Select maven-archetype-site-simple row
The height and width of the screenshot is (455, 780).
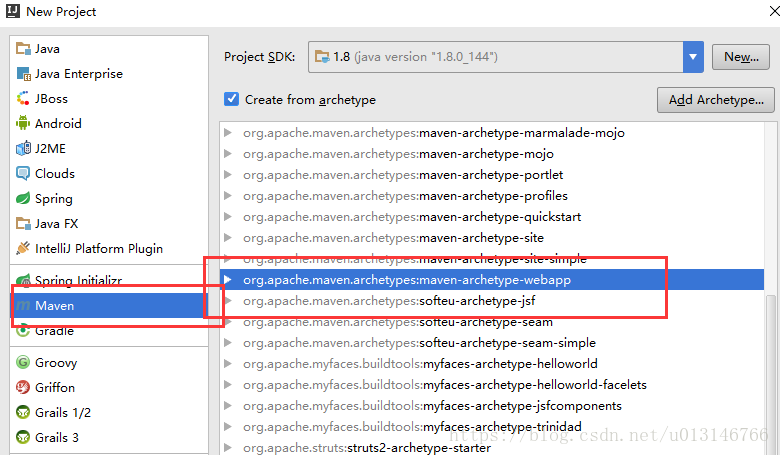491,259
